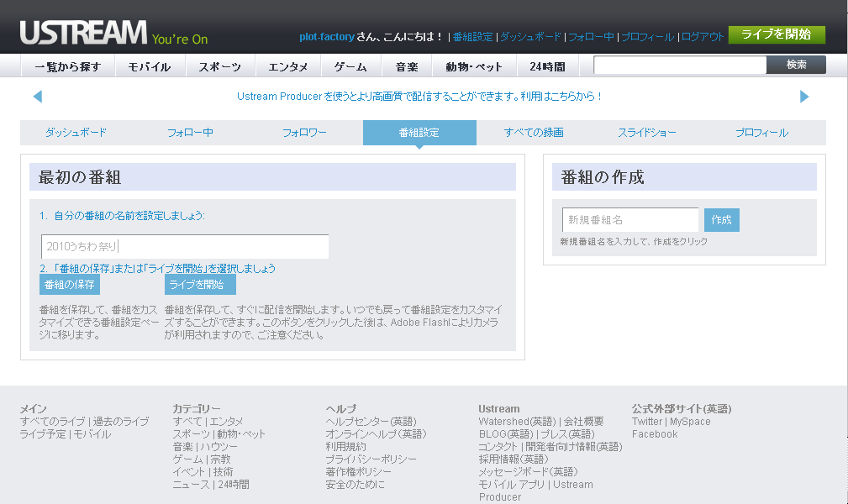Open コンタクト footer link

pyautogui.click(x=498, y=447)
